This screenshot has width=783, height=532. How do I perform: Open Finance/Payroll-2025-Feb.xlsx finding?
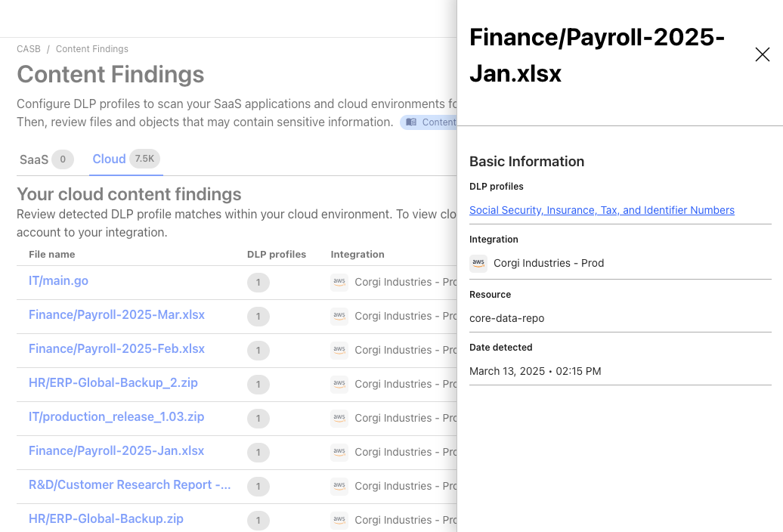click(116, 348)
